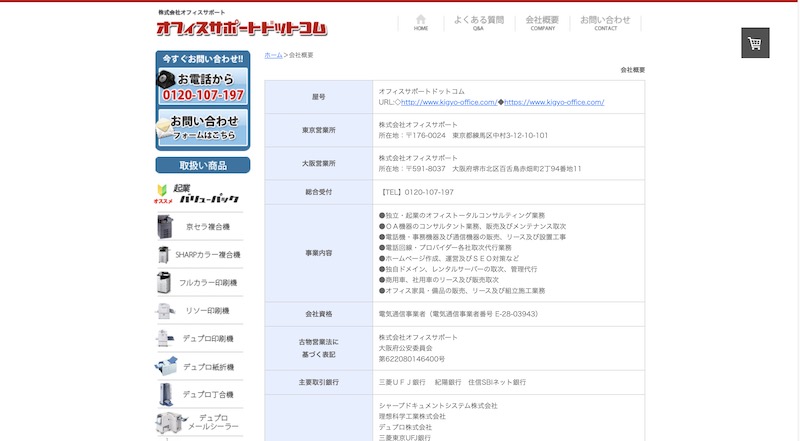Click ホームページ作成、運営及びSEO対策など line
Viewport: 800px width, 441px height.
pos(449,258)
